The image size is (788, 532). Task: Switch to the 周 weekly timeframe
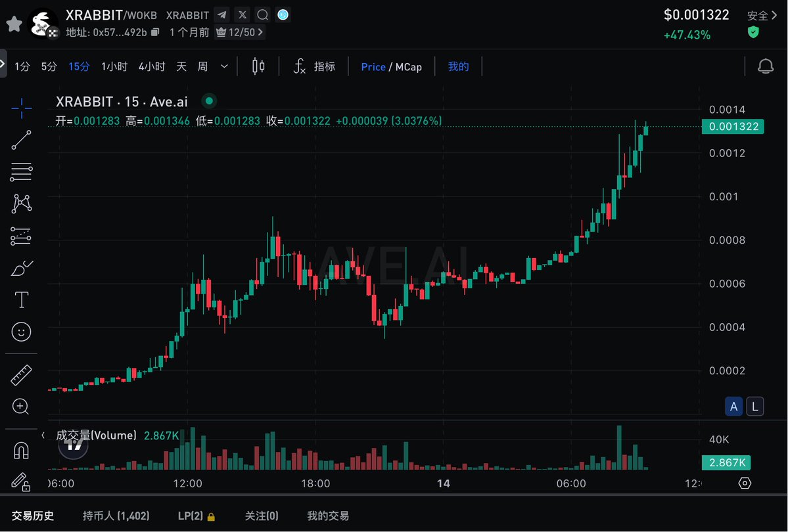[202, 66]
